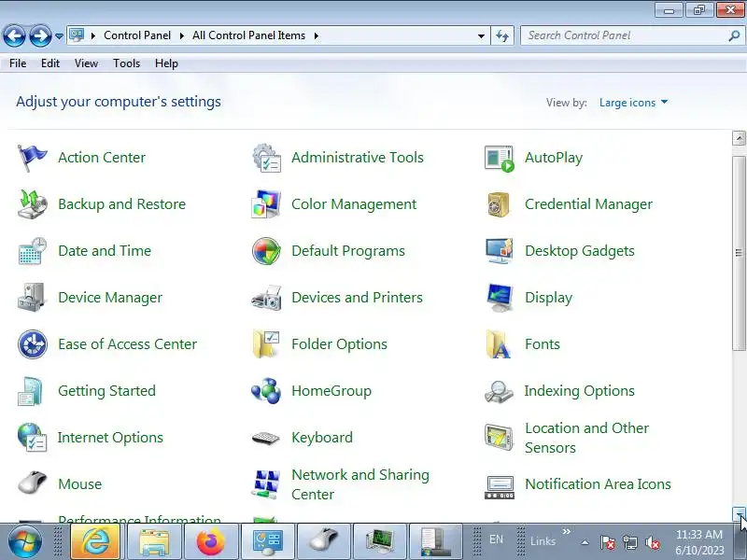Open the Tools menu

click(126, 63)
